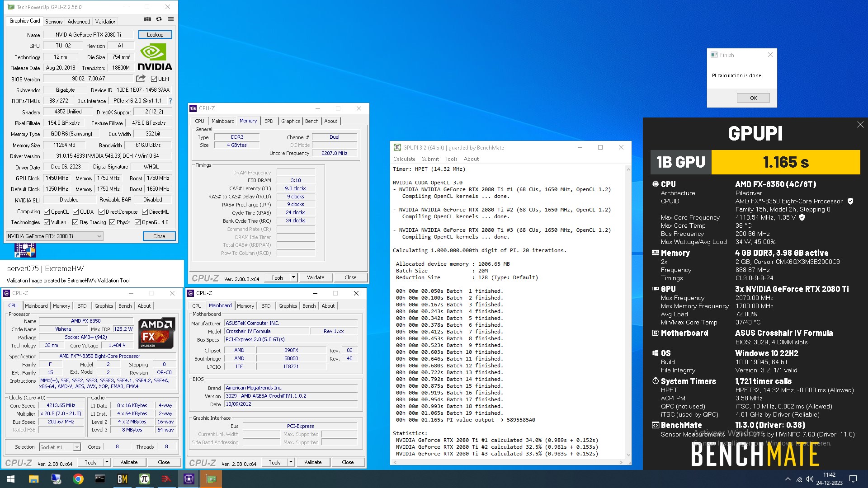Click the verified shield next to CPUID
Image resolution: width=868 pixels, height=488 pixels.
click(850, 201)
